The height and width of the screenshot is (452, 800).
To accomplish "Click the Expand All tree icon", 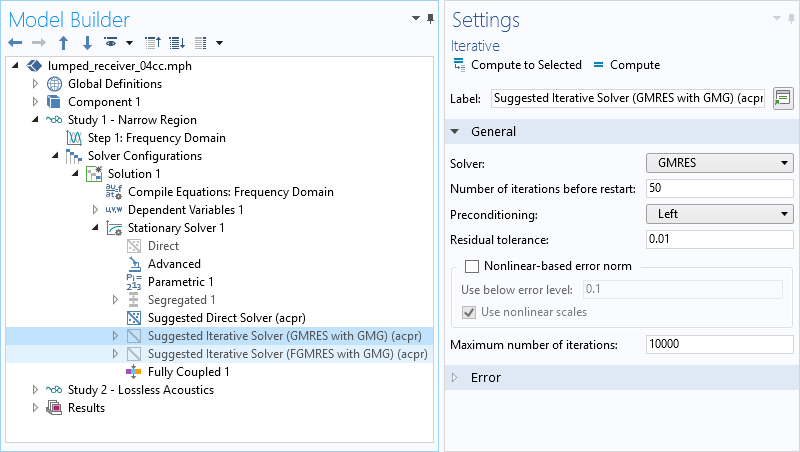I will [177, 43].
